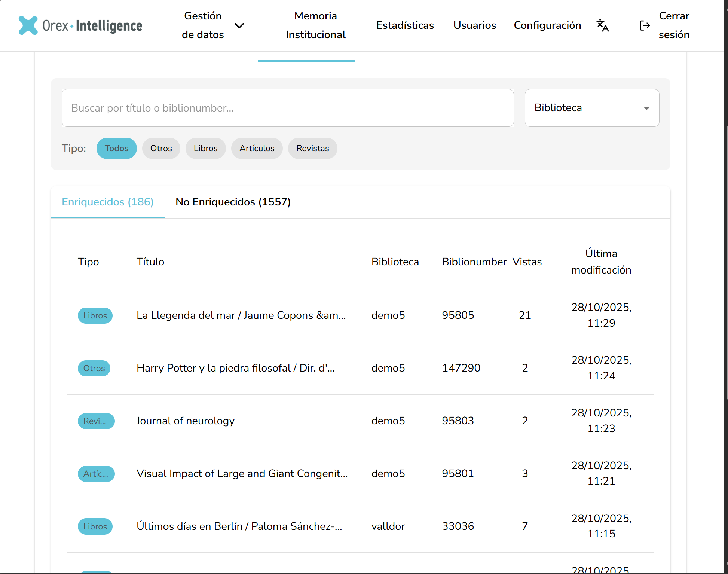Open the language translation icon
728x574 pixels.
coord(602,25)
